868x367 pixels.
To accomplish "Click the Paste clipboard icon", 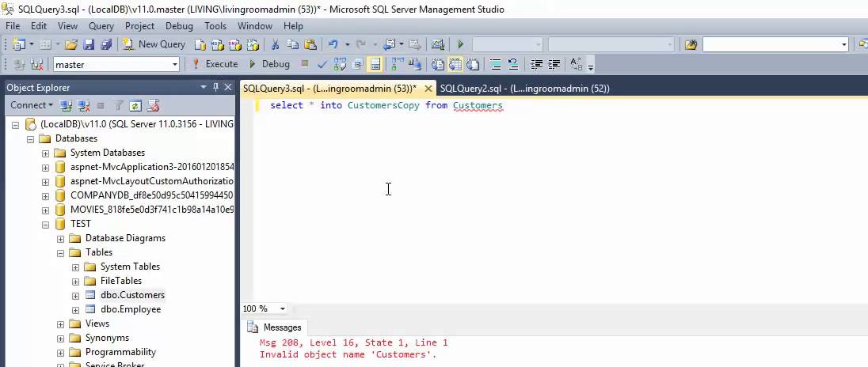I will pyautogui.click(x=310, y=44).
